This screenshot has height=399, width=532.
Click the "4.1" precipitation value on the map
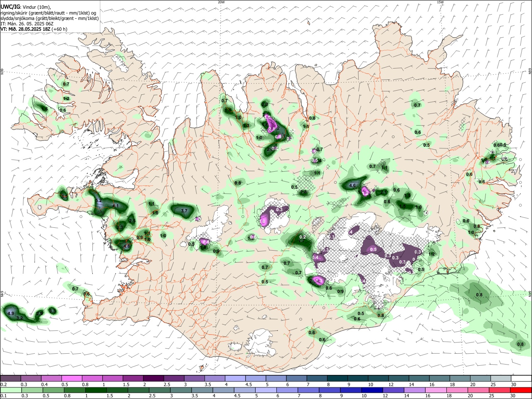tap(116, 206)
